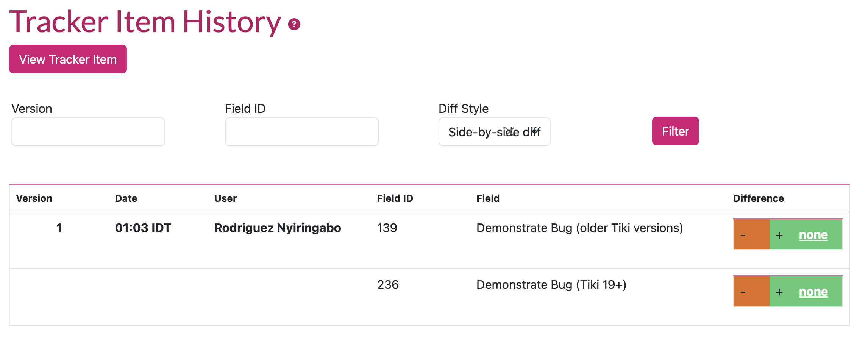Click the orange minus cell for field 139
The image size is (868, 343).
pos(751,235)
